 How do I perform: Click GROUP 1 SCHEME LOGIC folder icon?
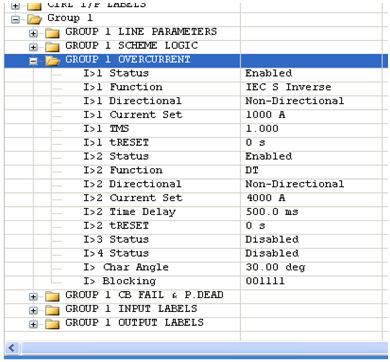click(52, 47)
